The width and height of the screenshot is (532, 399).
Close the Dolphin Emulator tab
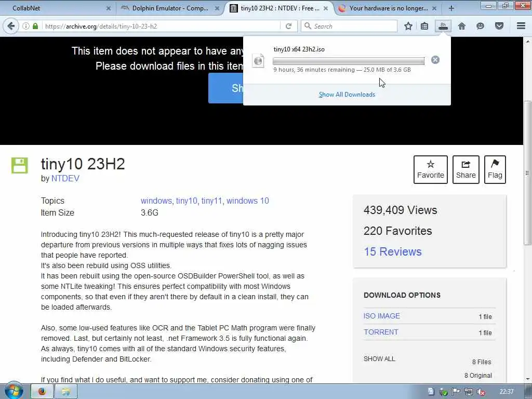point(217,8)
